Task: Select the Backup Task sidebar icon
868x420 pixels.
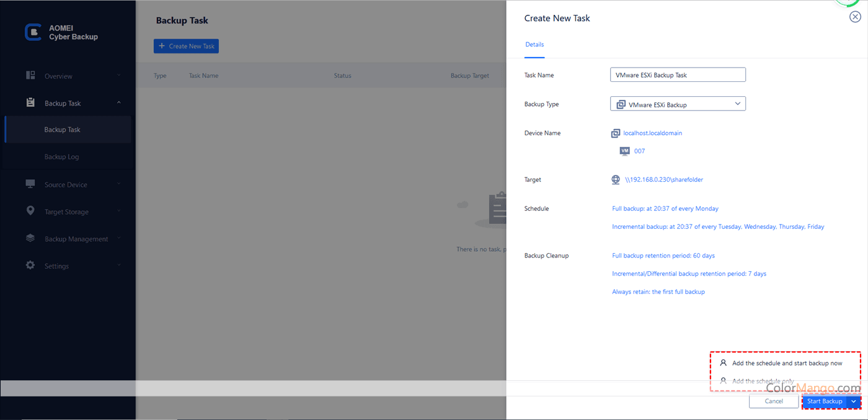Action: (30, 102)
